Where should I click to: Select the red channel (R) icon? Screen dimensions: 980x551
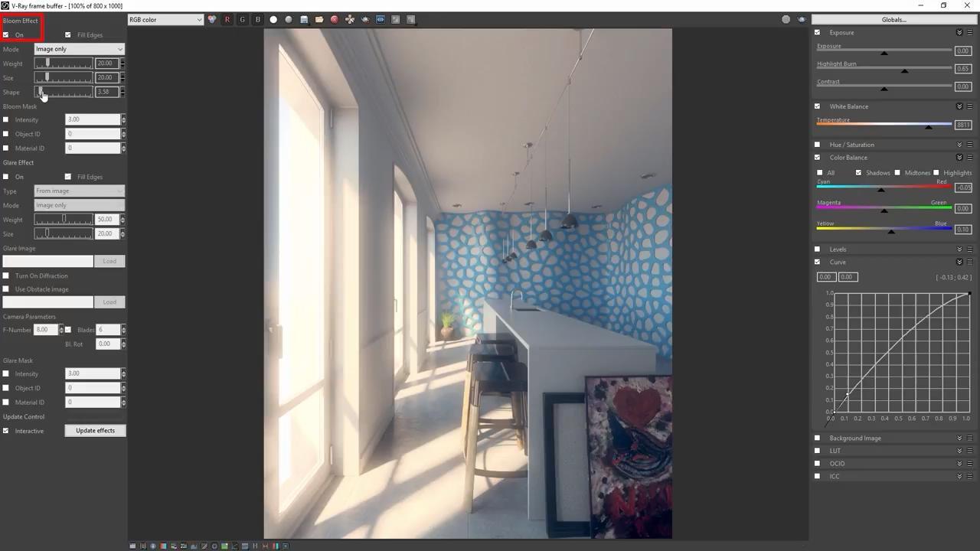227,19
